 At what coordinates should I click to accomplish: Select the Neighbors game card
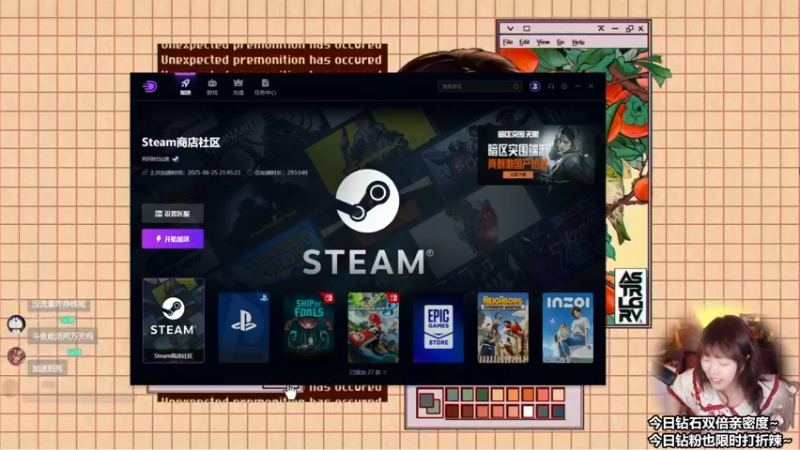point(503,328)
